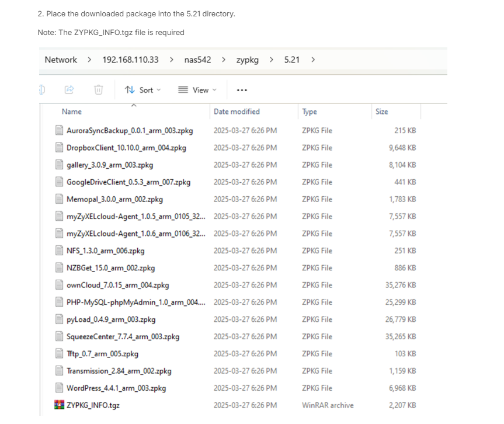Click the NFS_1.3.0 file icon
Viewport: 504px width, 424px height.
(x=59, y=251)
